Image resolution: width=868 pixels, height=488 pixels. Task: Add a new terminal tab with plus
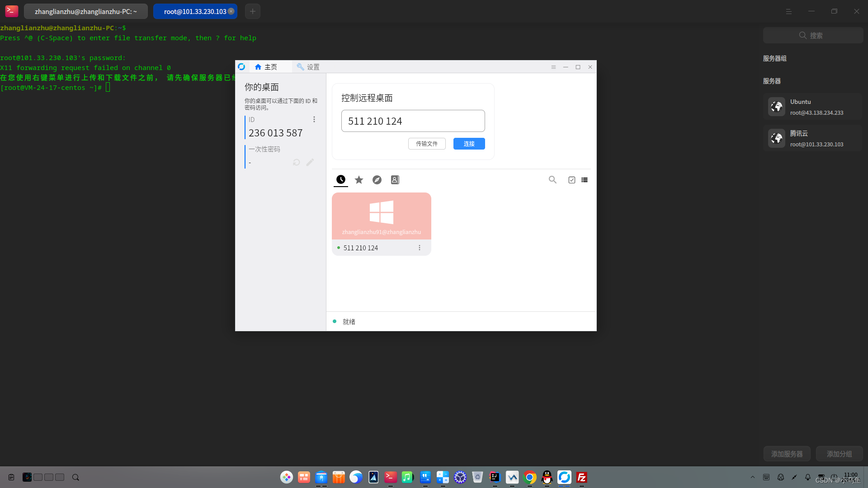pos(253,11)
